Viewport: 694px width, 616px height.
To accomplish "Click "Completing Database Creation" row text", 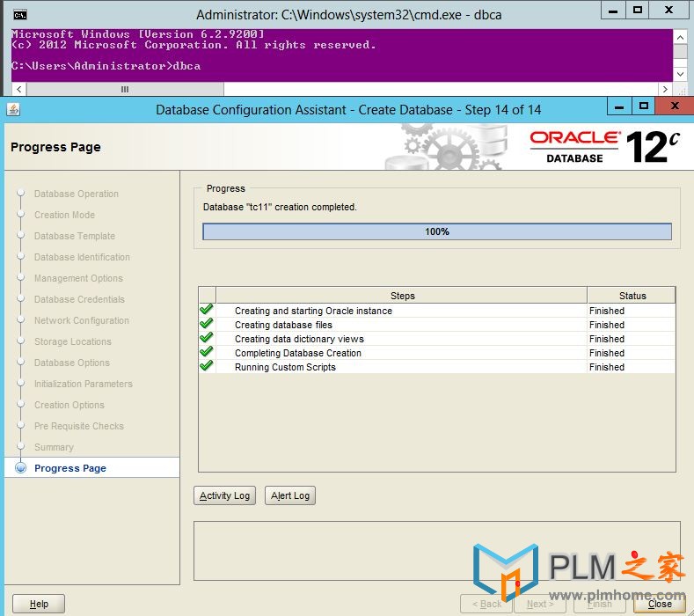I will pos(298,354).
